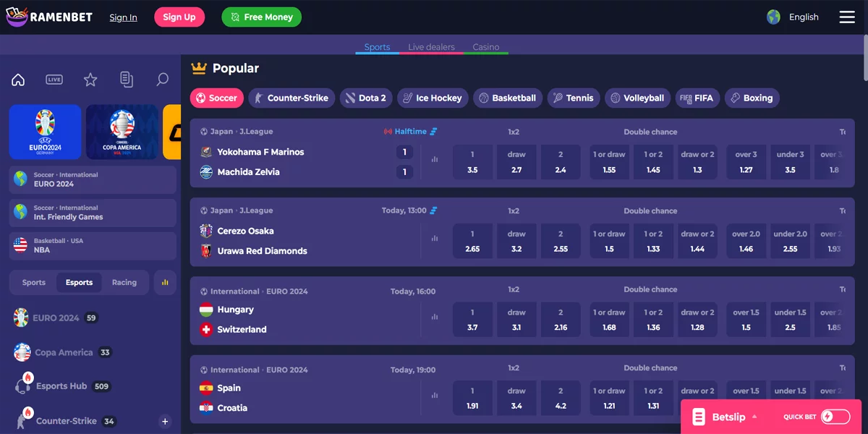This screenshot has width=868, height=434.
Task: Show stats for Yokohama F Marinos match
Action: 435,159
